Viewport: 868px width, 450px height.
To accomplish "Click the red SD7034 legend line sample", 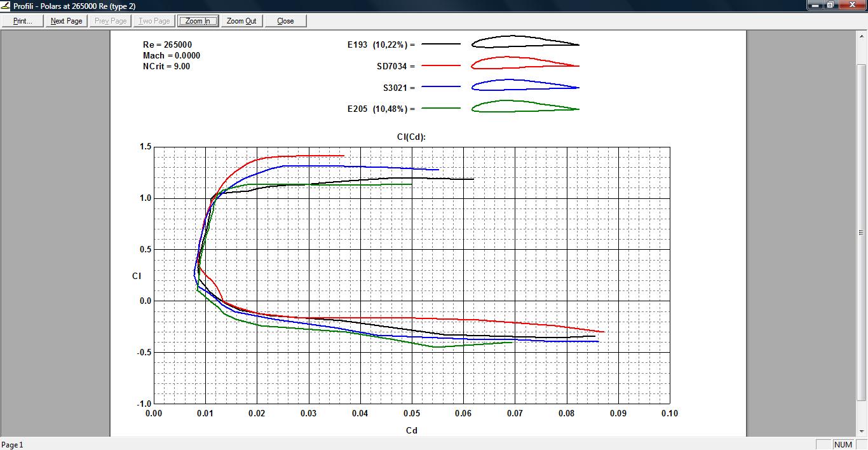I will (440, 66).
